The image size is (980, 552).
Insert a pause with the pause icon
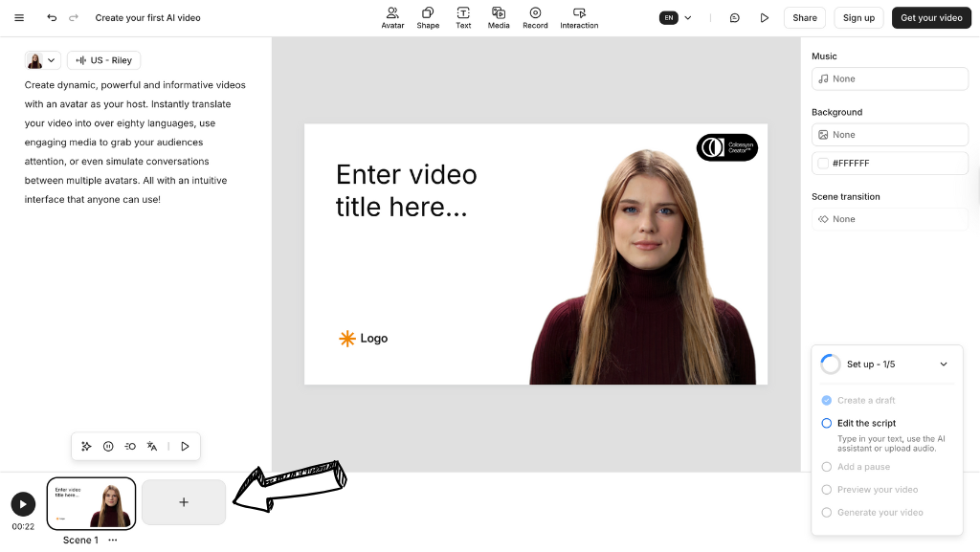click(108, 446)
